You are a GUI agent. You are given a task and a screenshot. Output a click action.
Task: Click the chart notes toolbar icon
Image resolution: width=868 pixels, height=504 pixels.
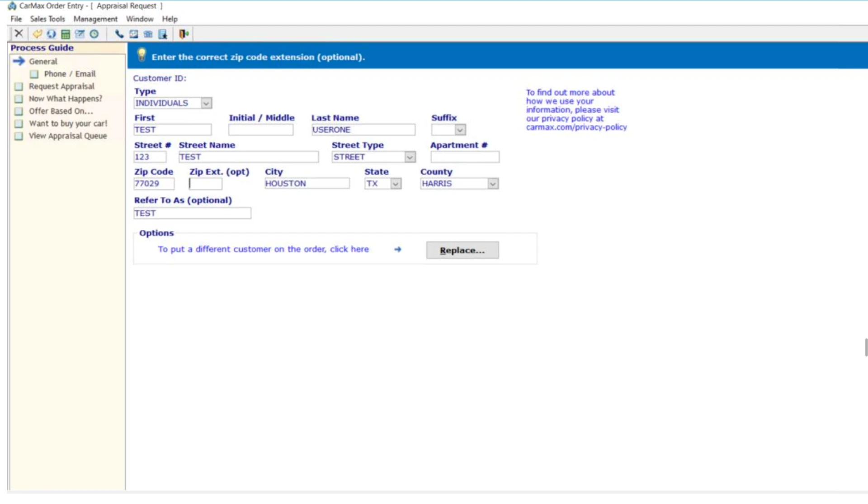point(80,34)
